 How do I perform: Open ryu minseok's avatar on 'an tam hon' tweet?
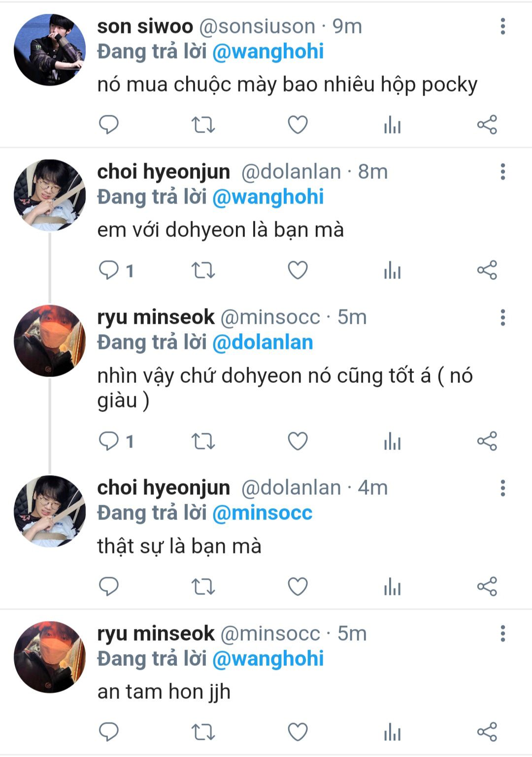[50, 657]
